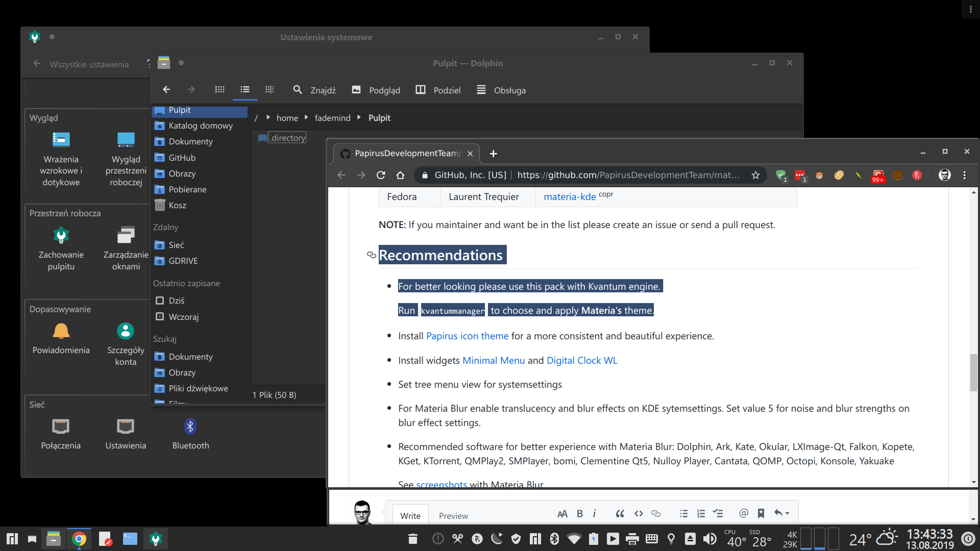Click the Znajdź search icon in Dolphin
Image resolution: width=980 pixels, height=551 pixels.
[x=298, y=90]
